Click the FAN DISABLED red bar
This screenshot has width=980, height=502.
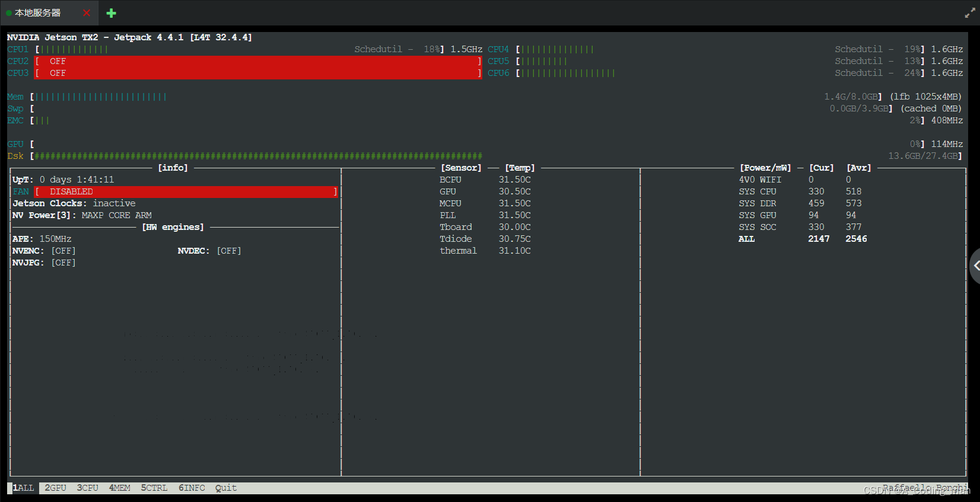coord(186,191)
